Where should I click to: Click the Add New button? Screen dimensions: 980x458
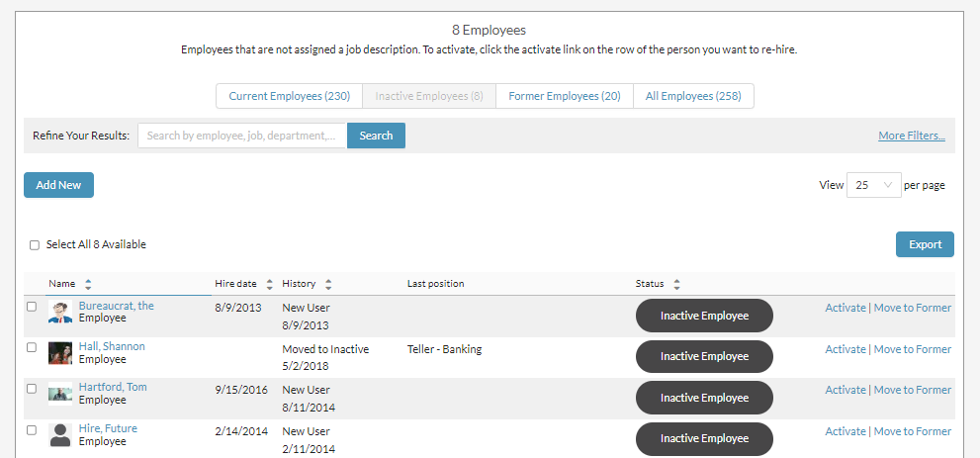58,185
